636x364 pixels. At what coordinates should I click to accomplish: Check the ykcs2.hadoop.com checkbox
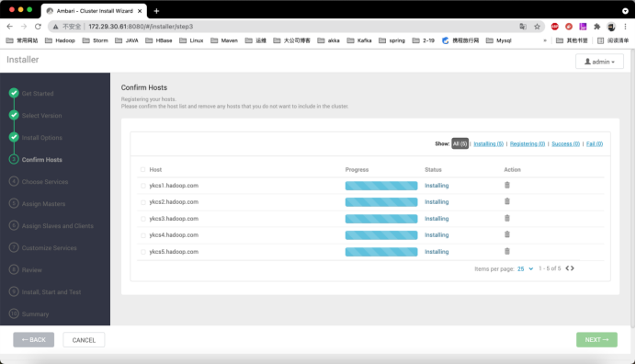143,202
